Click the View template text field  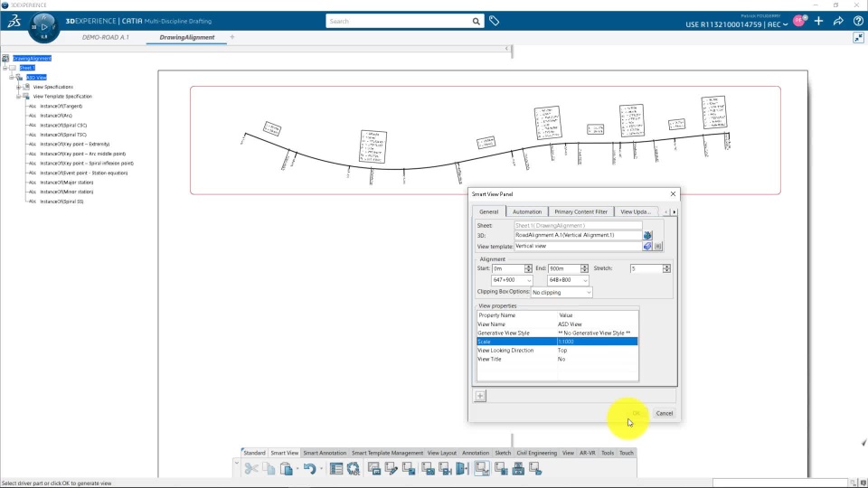[578, 246]
